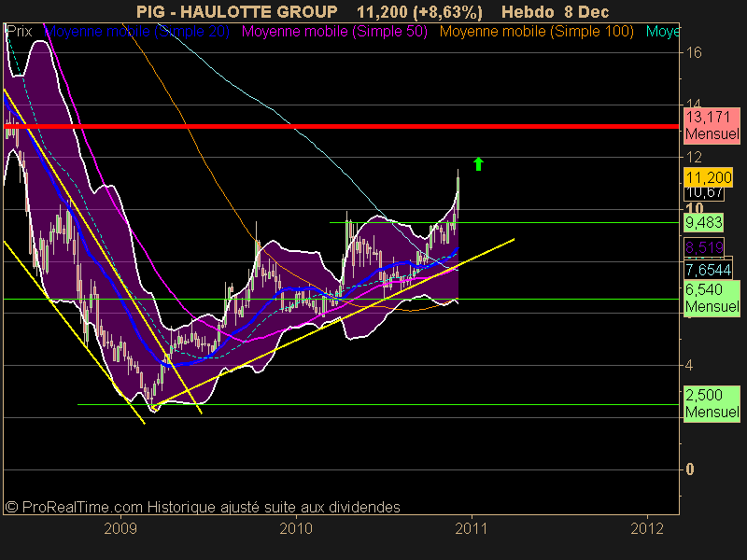Image resolution: width=747 pixels, height=560 pixels.
Task: Click the yellow 11,200 current price label
Action: coord(709,177)
